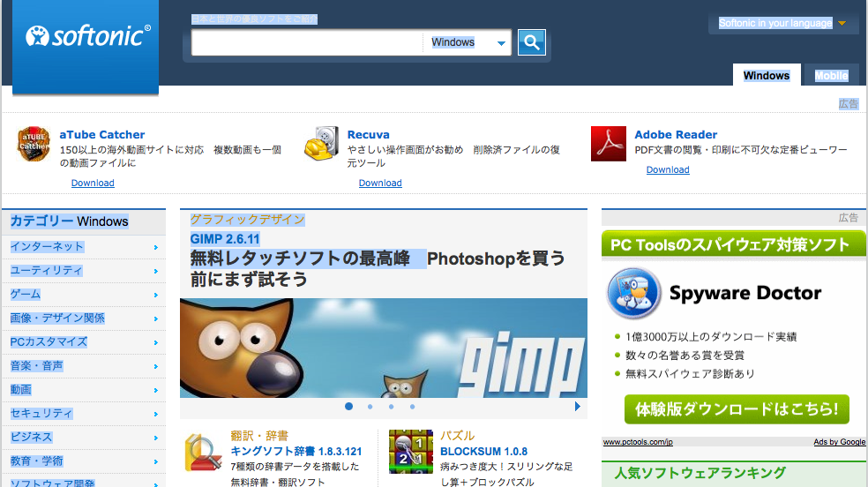This screenshot has width=868, height=487.
Task: Click the www.pctools.com/jp link
Action: tap(638, 442)
